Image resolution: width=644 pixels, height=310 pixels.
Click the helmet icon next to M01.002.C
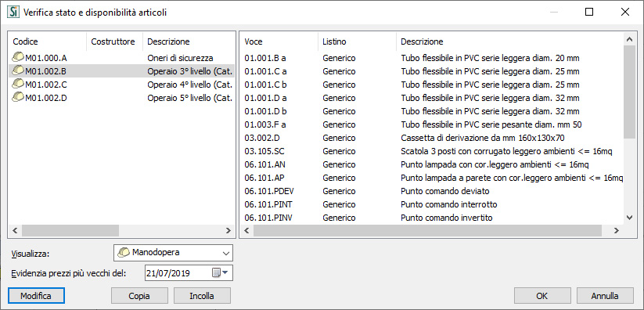tap(18, 84)
